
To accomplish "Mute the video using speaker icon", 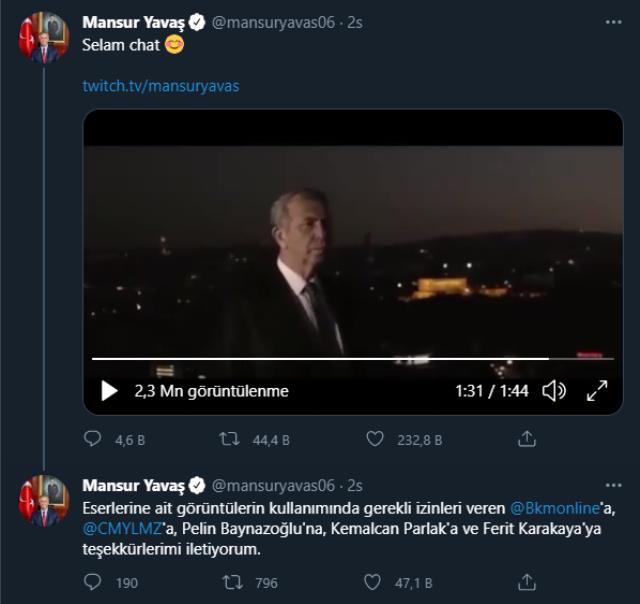I will [x=553, y=391].
